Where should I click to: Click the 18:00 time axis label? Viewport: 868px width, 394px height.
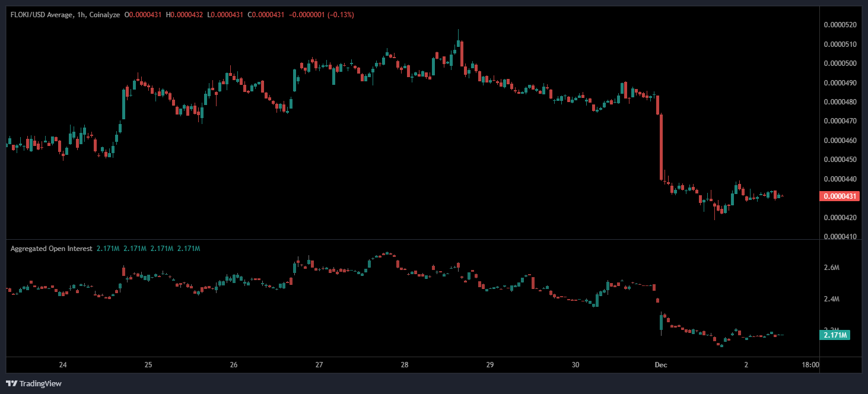810,365
